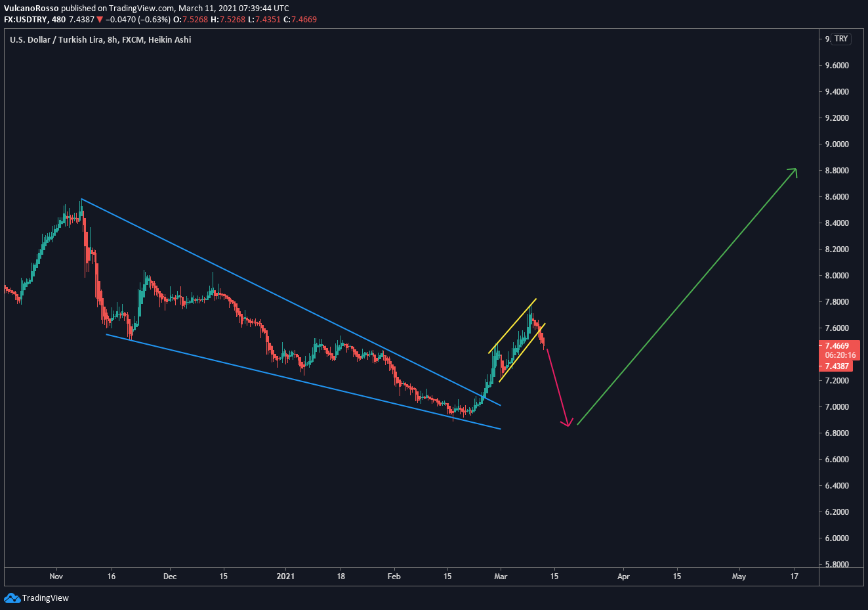Image resolution: width=868 pixels, height=610 pixels.
Task: Click the Dec label on time axis
Action: coord(170,577)
